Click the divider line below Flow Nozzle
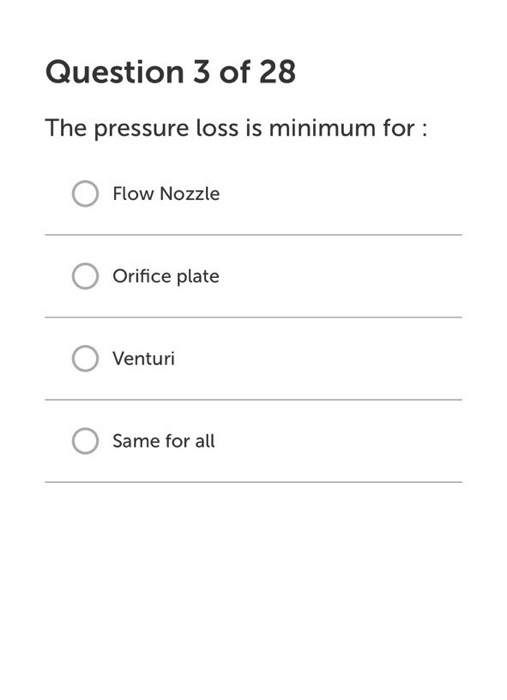 254,234
